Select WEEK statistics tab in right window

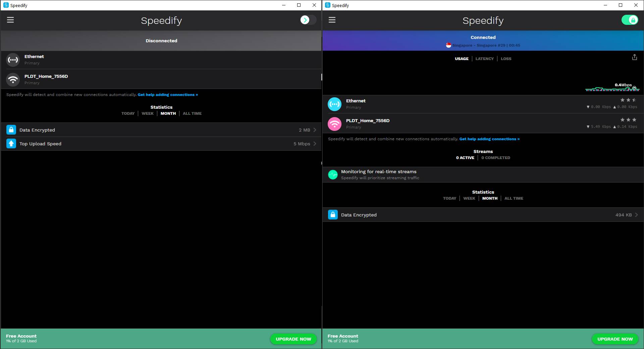click(469, 198)
